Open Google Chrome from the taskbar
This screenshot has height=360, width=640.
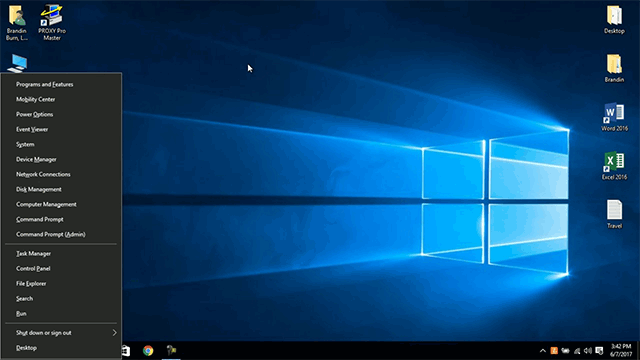tap(148, 351)
